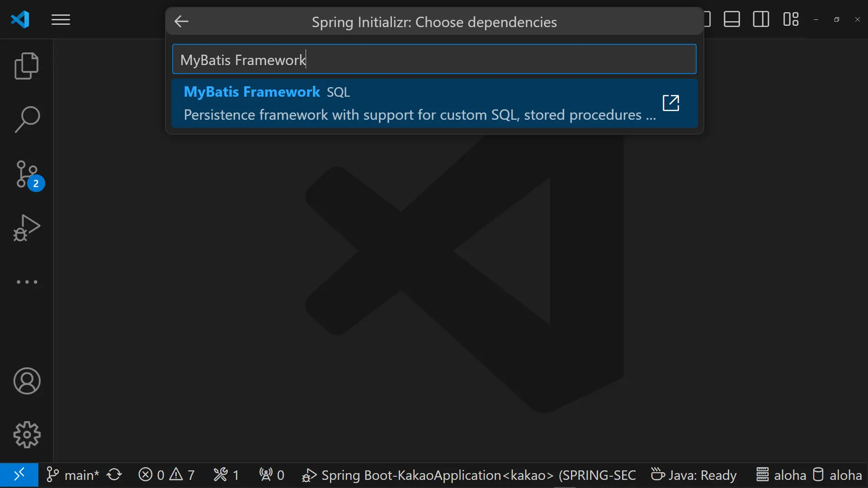
Task: Open the Search view icon
Action: (x=27, y=120)
